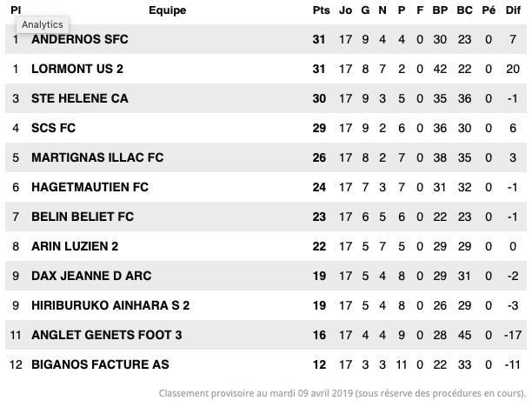Click HAGETMAUTIEN FC team name
The image size is (532, 414).
90,187
